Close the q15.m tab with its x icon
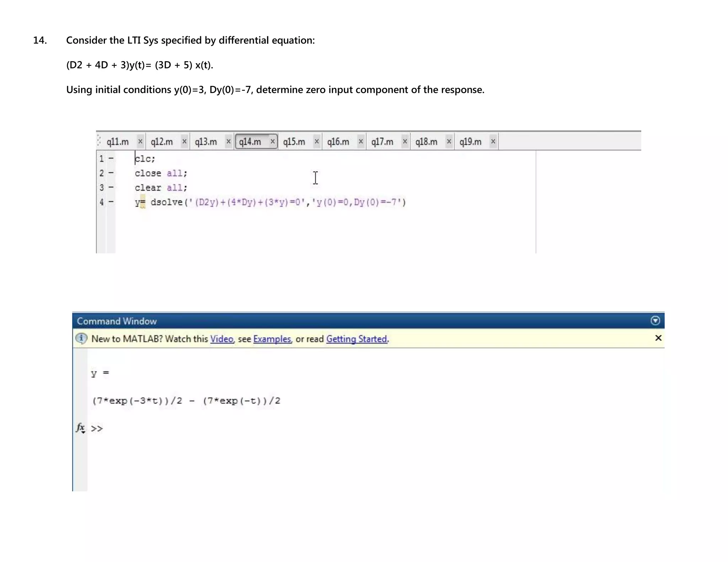This screenshot has width=728, height=562. [317, 141]
